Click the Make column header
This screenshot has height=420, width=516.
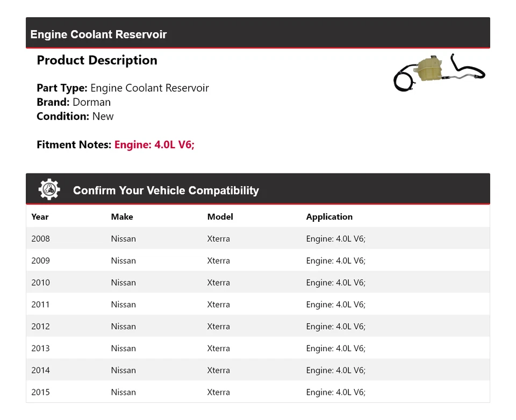tap(122, 217)
